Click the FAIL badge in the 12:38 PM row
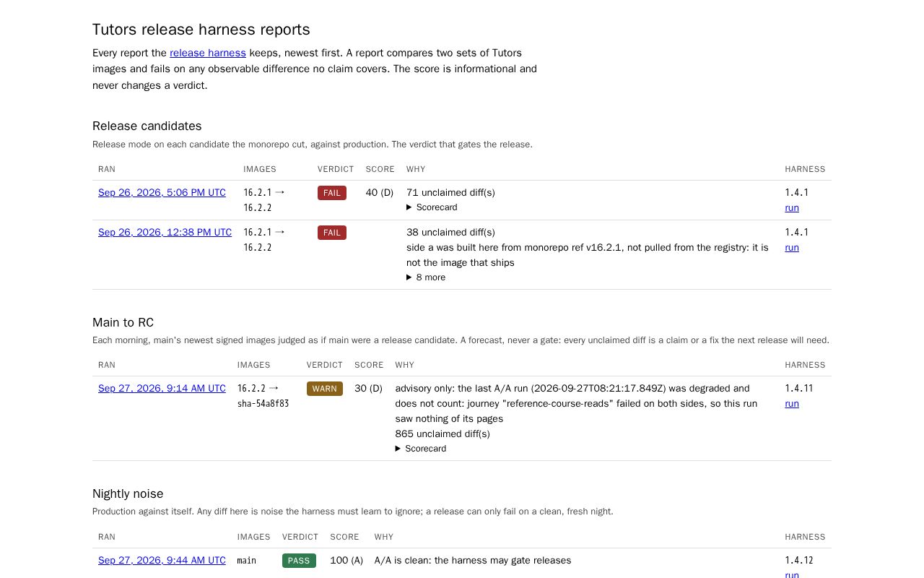 point(332,233)
